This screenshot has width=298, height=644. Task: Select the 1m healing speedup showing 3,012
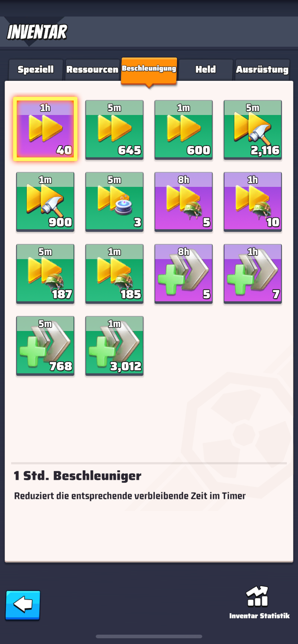(114, 345)
